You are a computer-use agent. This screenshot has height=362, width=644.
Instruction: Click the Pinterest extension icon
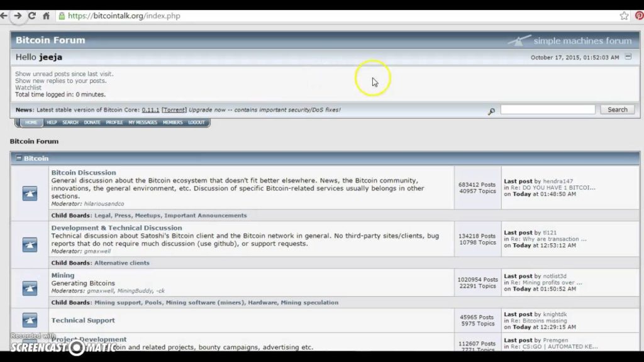click(x=640, y=16)
